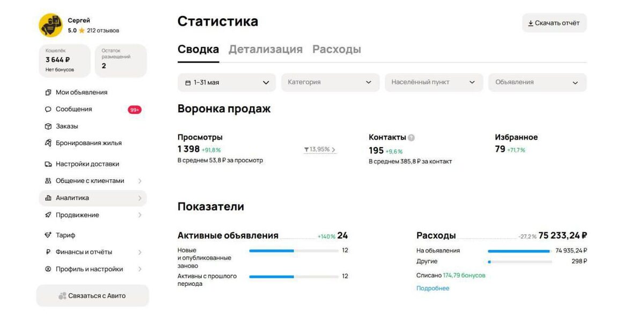Click the Скачать отчёт button
The height and width of the screenshot is (317, 644).
(554, 23)
